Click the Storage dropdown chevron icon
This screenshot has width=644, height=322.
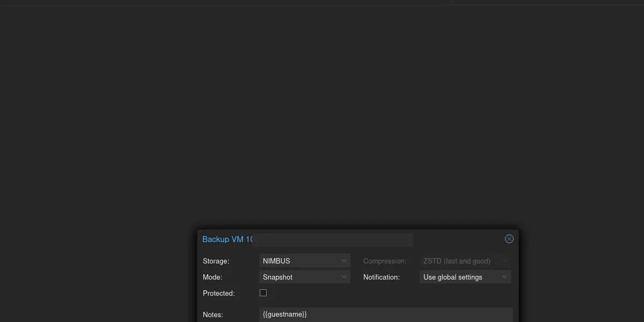[x=343, y=261]
